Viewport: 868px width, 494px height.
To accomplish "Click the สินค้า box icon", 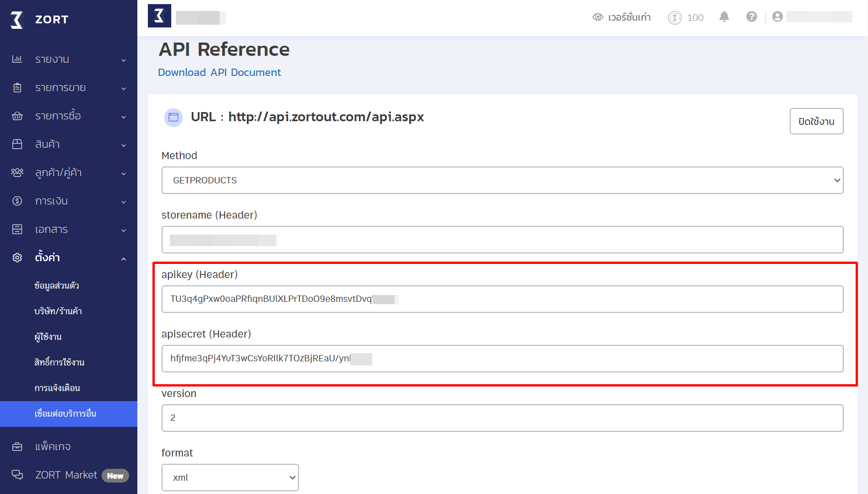I will [x=17, y=144].
